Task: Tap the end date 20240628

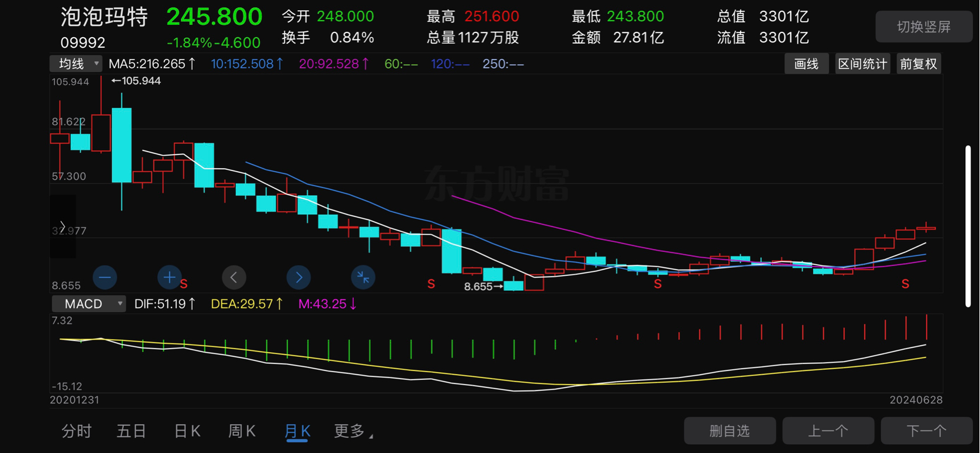Action: click(916, 400)
